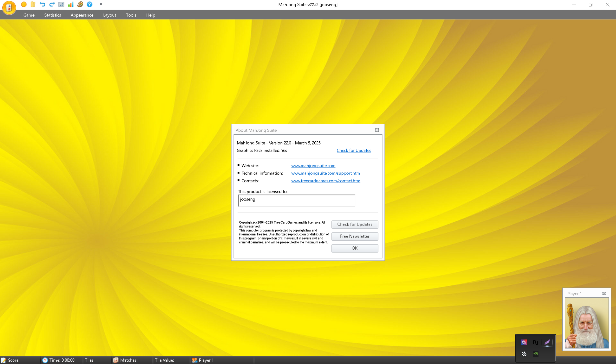
Task: Open the Statistics menu
Action: pyautogui.click(x=52, y=15)
